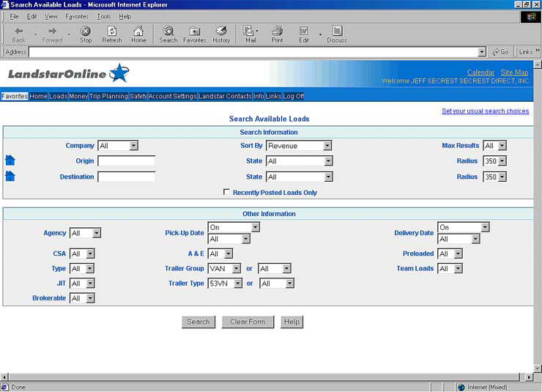Open the View menu

click(51, 16)
